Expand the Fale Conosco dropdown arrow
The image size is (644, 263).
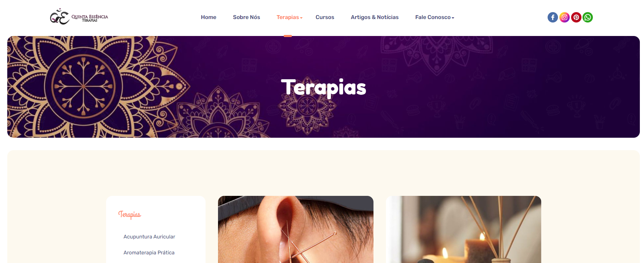coord(453,18)
